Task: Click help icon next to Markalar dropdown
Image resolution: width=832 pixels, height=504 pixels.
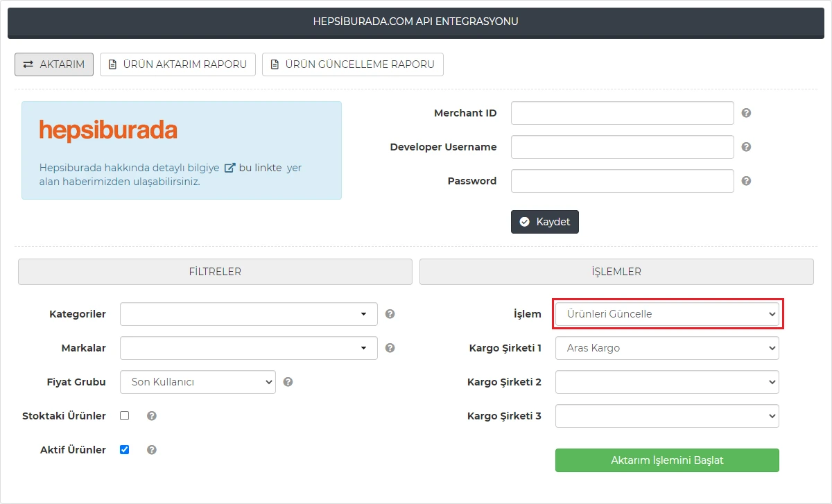Action: [x=390, y=348]
